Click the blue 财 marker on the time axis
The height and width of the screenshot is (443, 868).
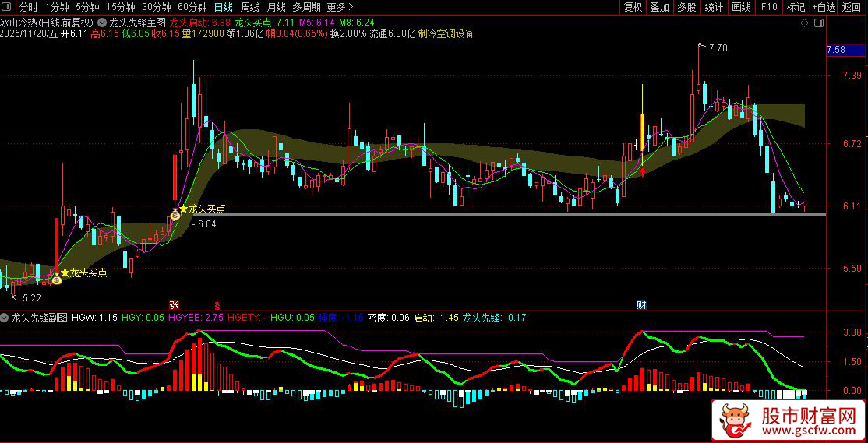point(641,304)
